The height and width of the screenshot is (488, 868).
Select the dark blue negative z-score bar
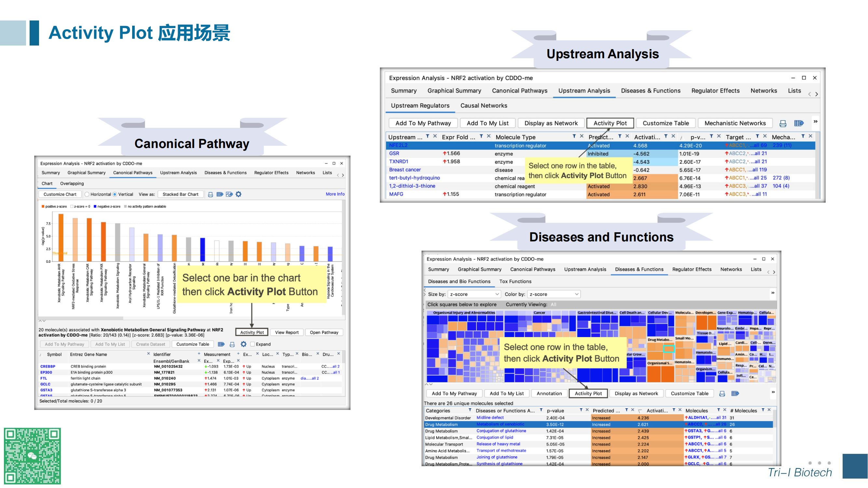tap(202, 250)
